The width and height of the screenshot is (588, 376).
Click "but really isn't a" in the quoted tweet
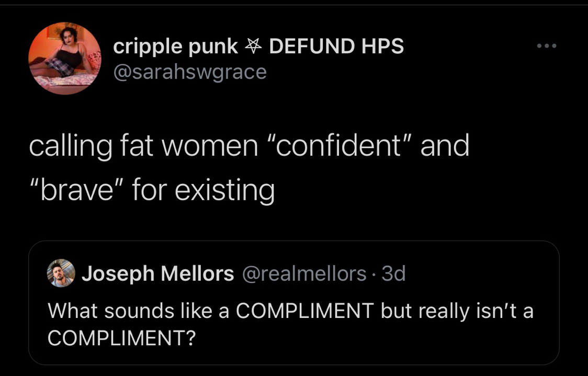coord(457,311)
